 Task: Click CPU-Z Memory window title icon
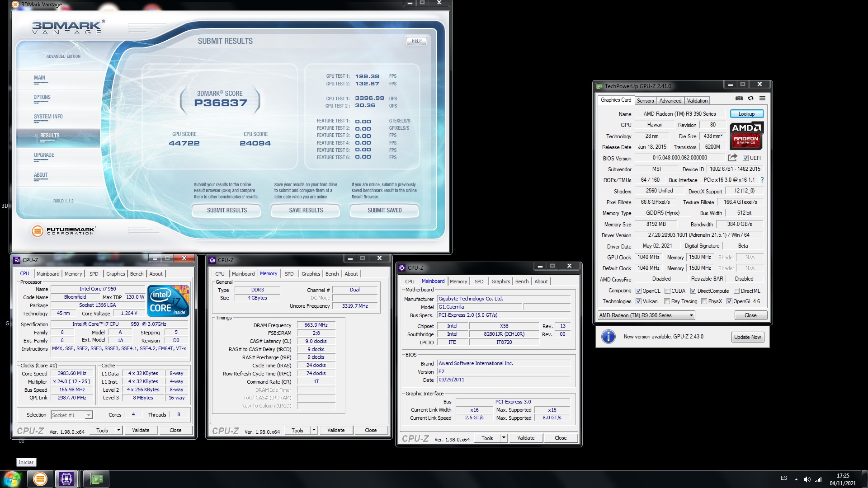tap(212, 260)
